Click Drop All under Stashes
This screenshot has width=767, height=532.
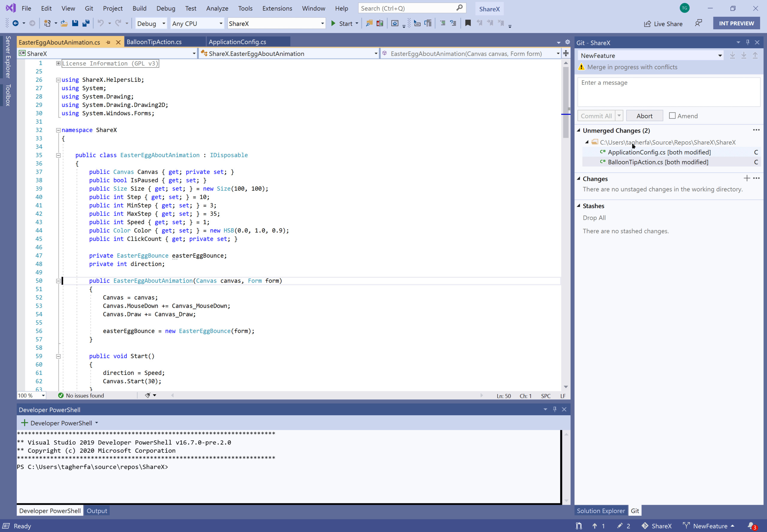(594, 218)
